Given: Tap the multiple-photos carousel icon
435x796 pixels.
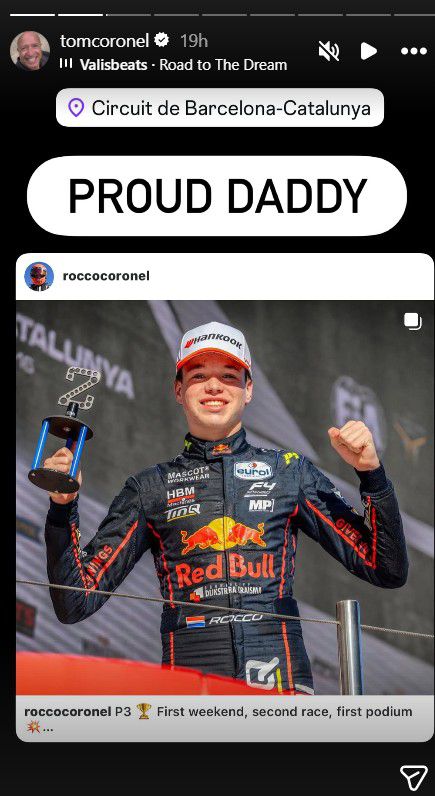Looking at the screenshot, I should coord(412,322).
